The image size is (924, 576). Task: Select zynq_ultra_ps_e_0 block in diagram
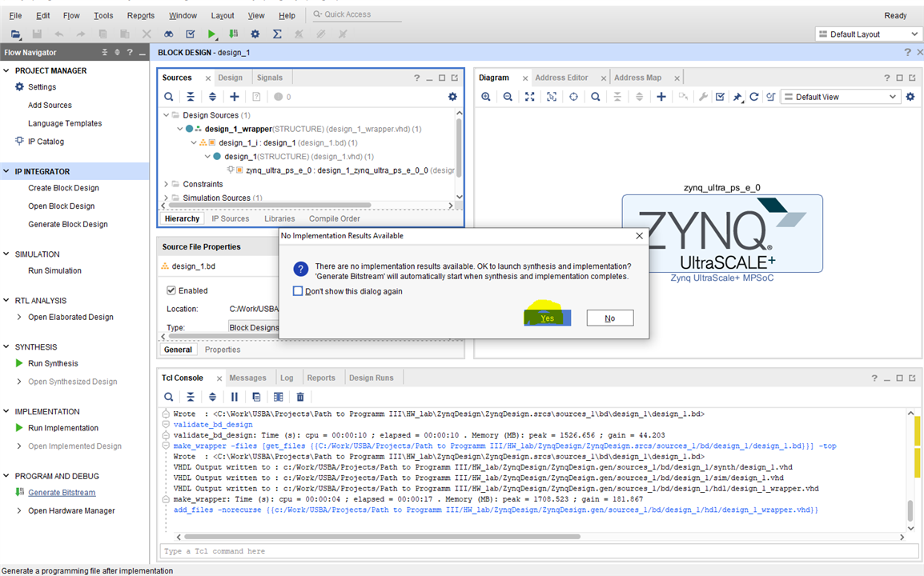point(722,234)
